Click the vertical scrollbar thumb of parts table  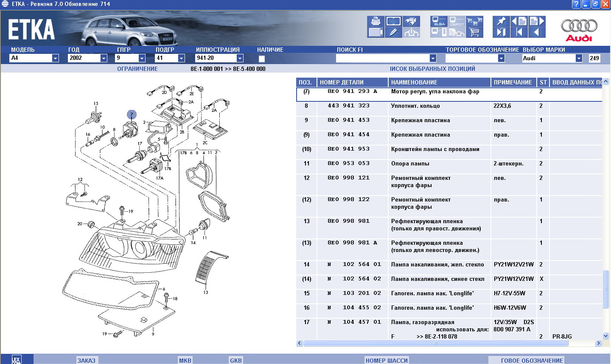click(x=605, y=288)
